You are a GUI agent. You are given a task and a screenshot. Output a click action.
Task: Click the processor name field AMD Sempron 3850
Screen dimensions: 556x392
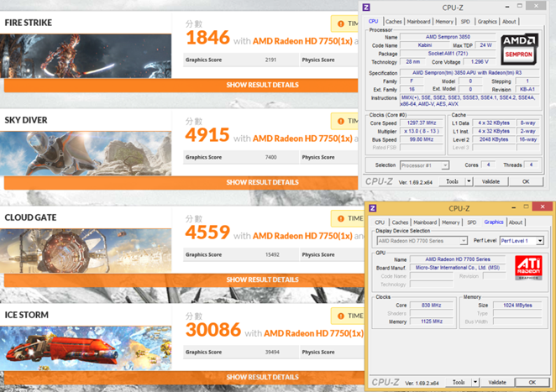click(448, 37)
